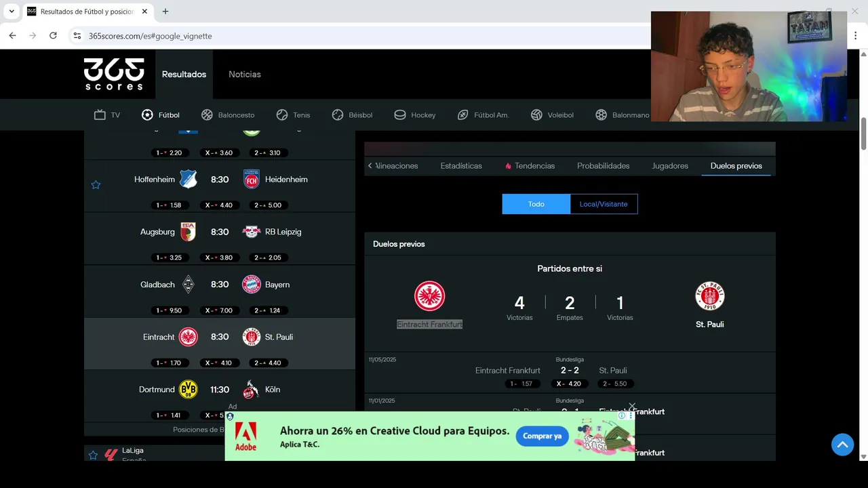
Task: Click the Augsburg club crest
Action: click(x=188, y=232)
